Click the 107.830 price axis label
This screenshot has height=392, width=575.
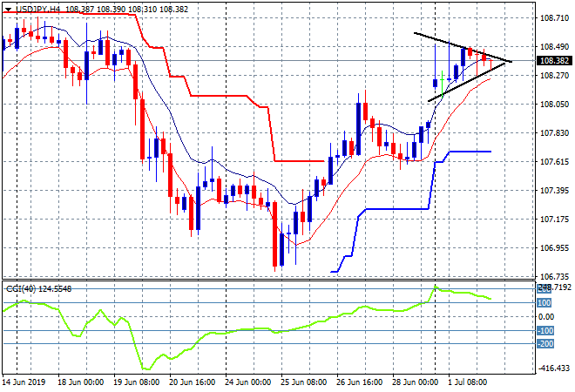(554, 132)
